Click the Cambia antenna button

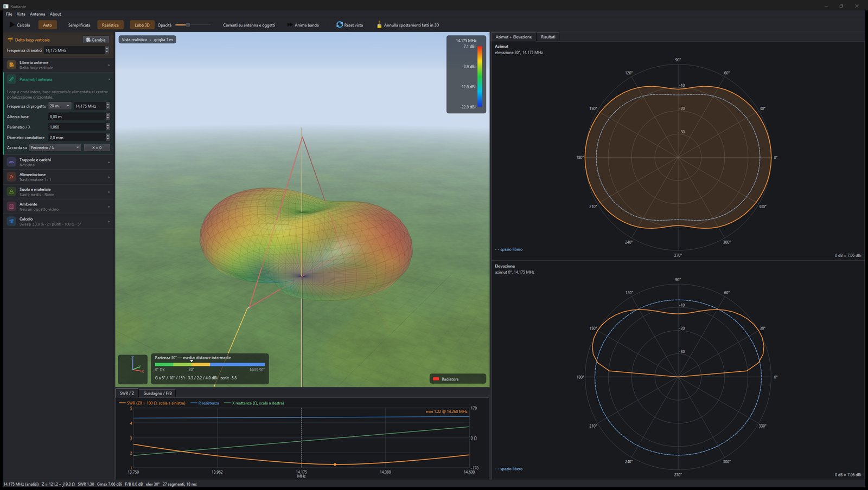click(96, 40)
